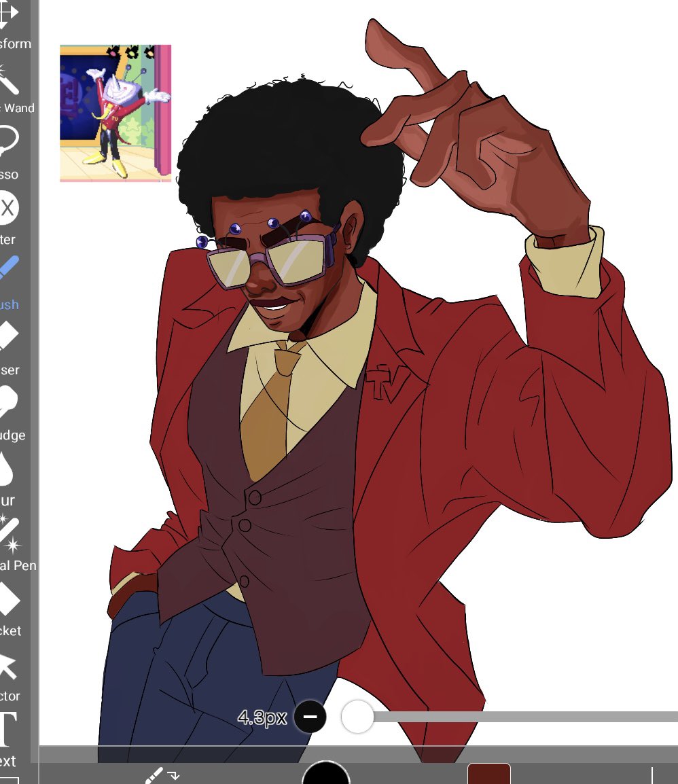Decrease brush size with minus button

pyautogui.click(x=310, y=717)
